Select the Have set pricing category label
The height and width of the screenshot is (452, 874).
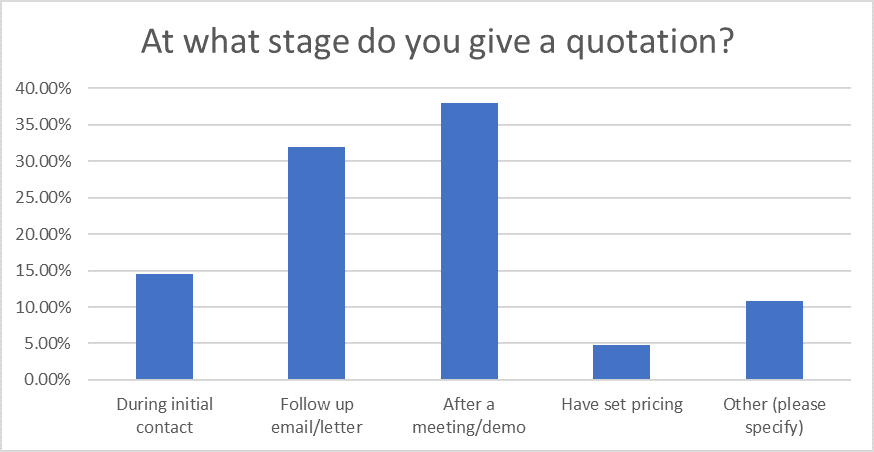pos(622,404)
